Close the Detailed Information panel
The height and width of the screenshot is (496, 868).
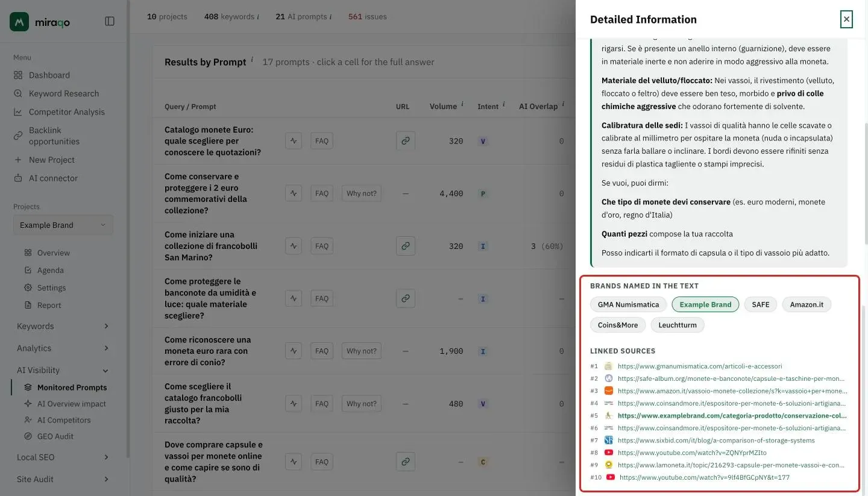(846, 19)
